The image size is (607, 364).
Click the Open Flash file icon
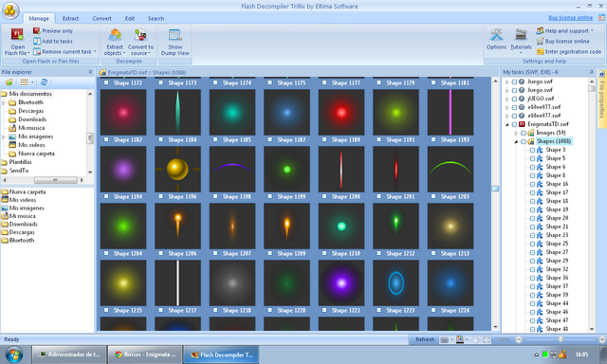click(17, 34)
